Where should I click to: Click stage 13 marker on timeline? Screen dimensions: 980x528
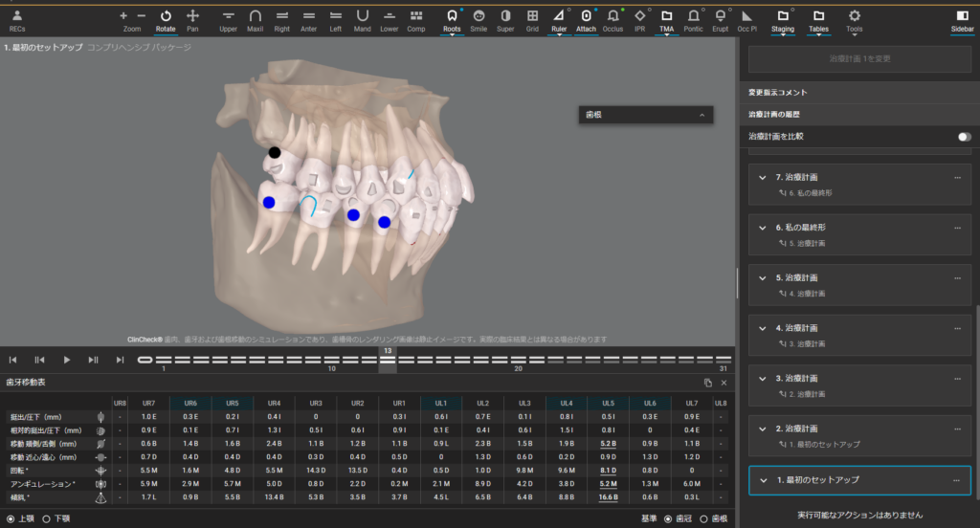coord(388,361)
